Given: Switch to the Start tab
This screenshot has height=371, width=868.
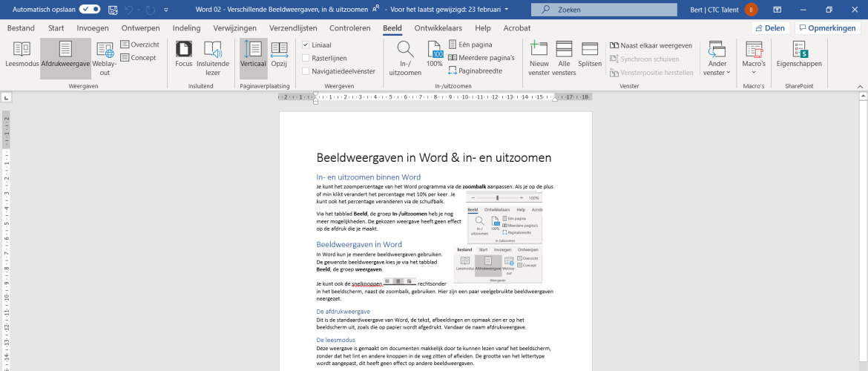Looking at the screenshot, I should tap(56, 27).
